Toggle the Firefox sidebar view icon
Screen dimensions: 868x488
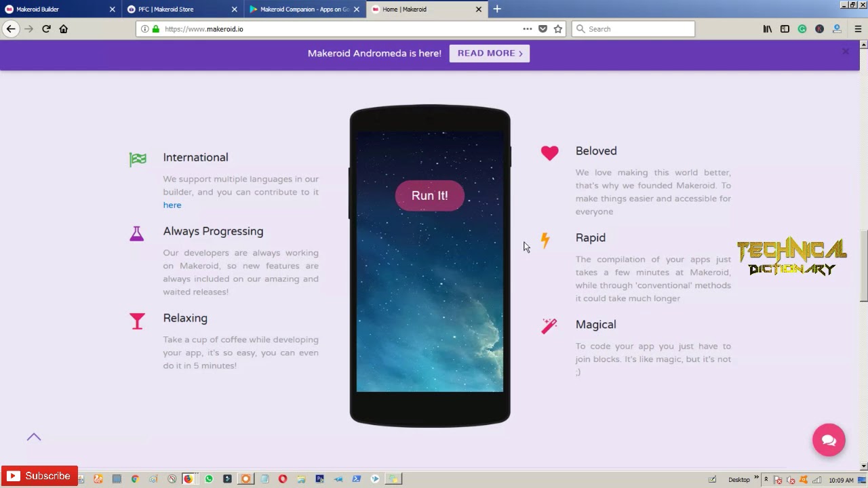(x=785, y=29)
